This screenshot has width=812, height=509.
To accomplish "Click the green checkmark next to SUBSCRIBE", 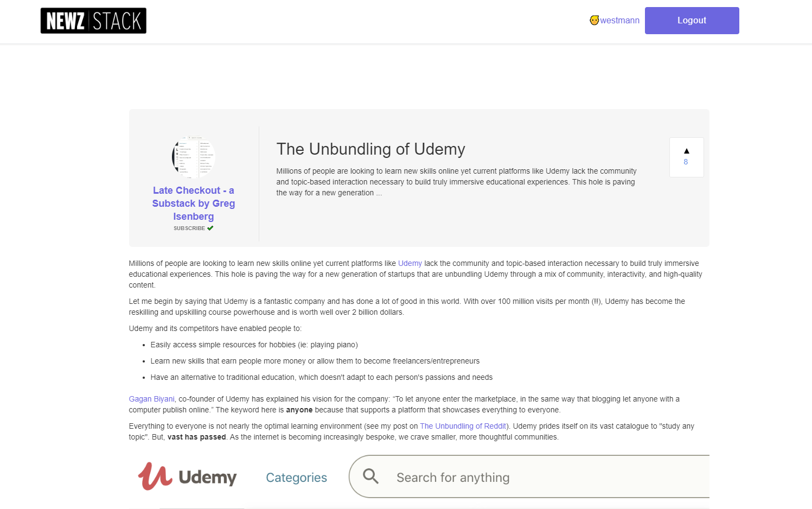I will coord(210,228).
